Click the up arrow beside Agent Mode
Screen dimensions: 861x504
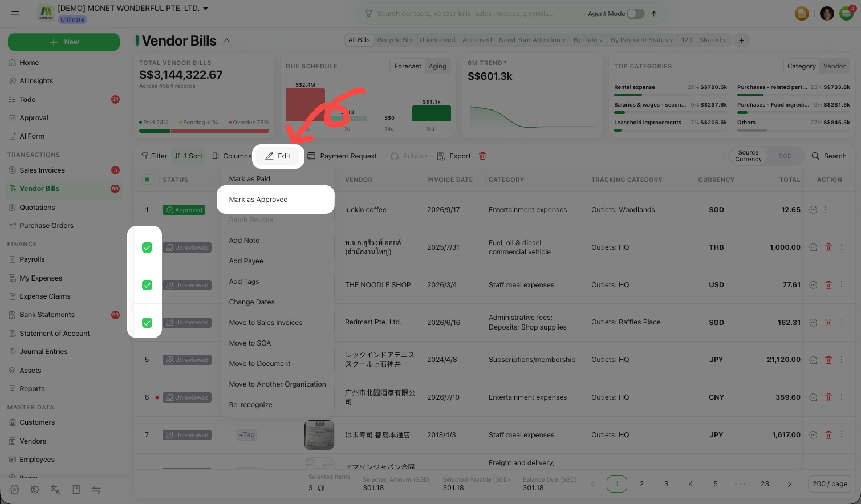653,14
